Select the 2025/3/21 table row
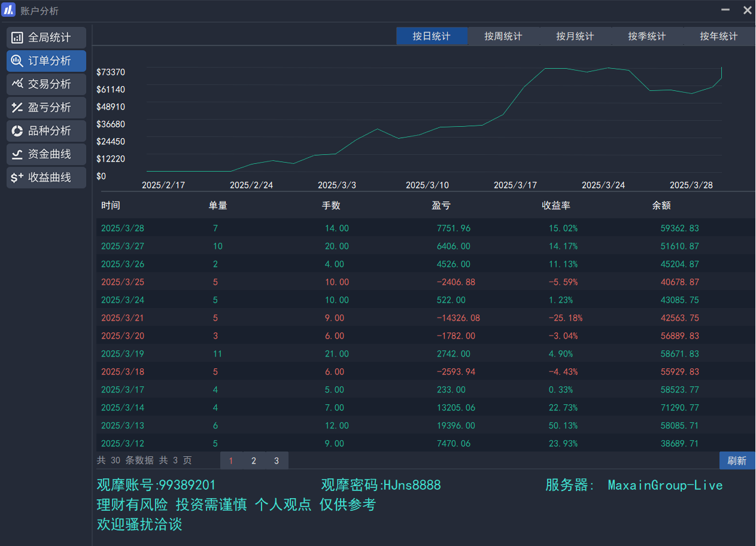756x546 pixels. tap(419, 318)
